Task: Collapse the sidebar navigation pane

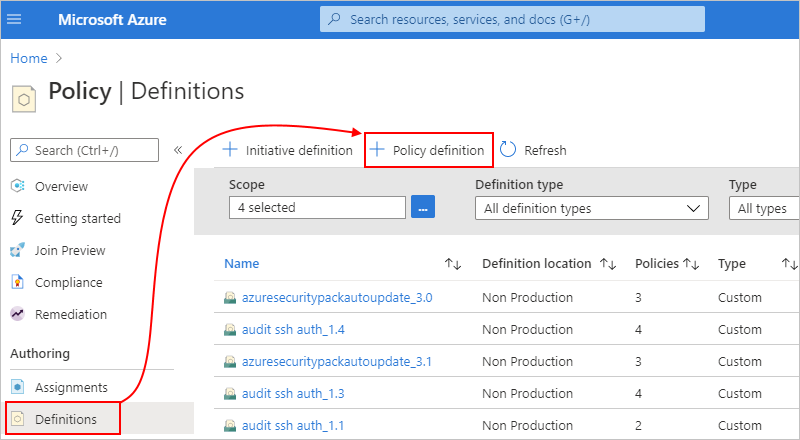Action: pyautogui.click(x=178, y=150)
